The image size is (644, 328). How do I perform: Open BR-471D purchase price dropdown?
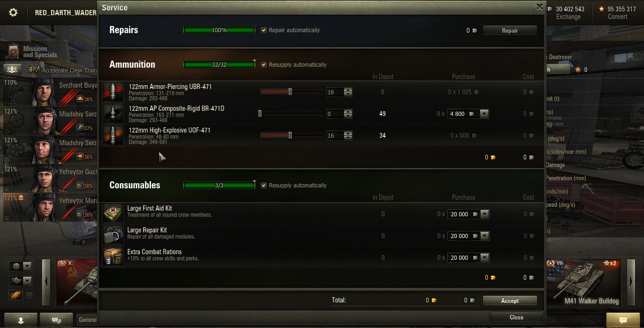click(x=484, y=114)
